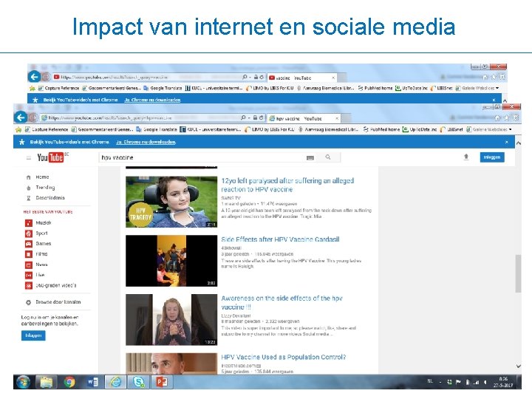Click the Live category icon
Viewport: 532px width, 399px height.
pos(29,275)
